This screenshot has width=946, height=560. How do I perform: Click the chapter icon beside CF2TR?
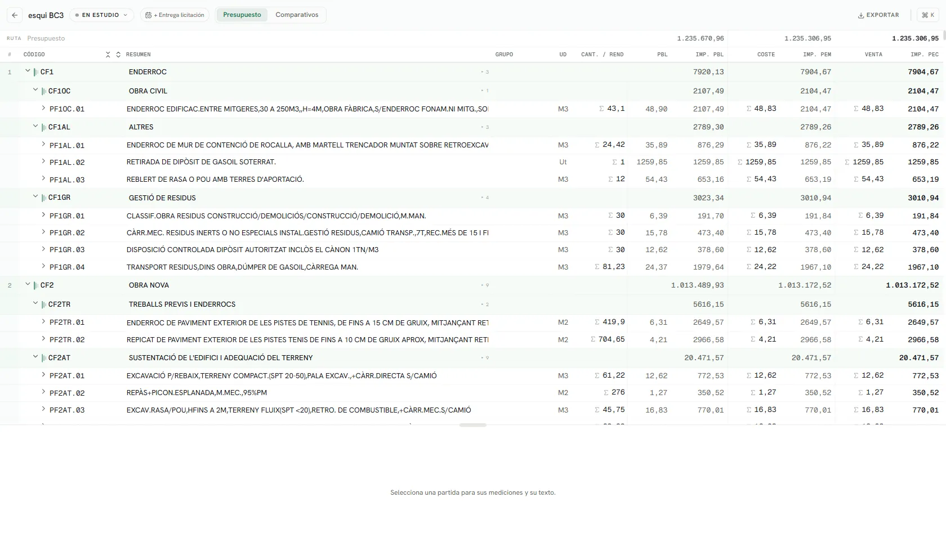coord(44,304)
